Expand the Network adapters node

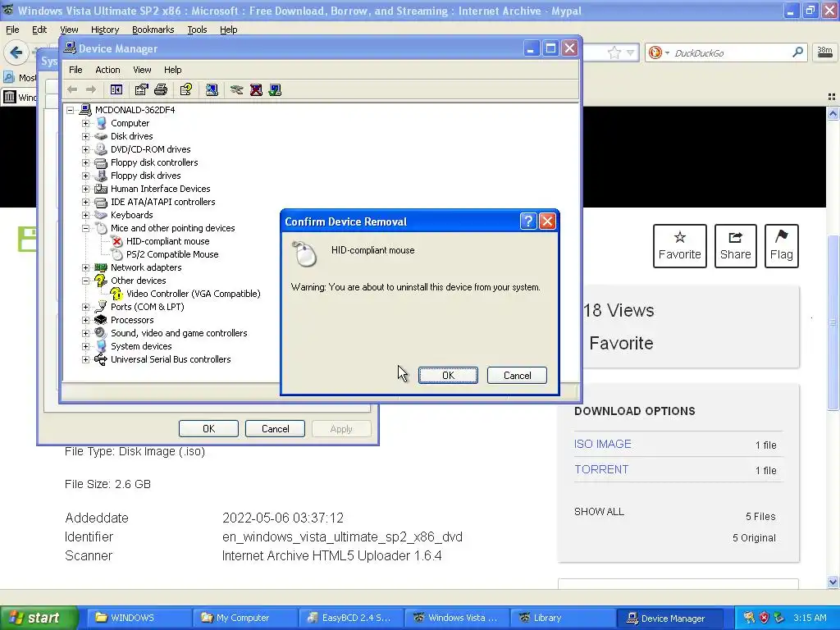point(85,267)
